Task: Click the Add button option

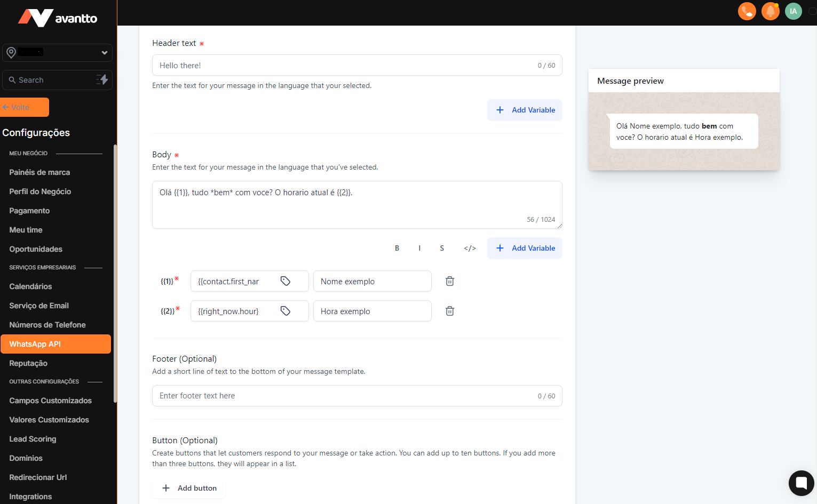Action: (x=189, y=488)
